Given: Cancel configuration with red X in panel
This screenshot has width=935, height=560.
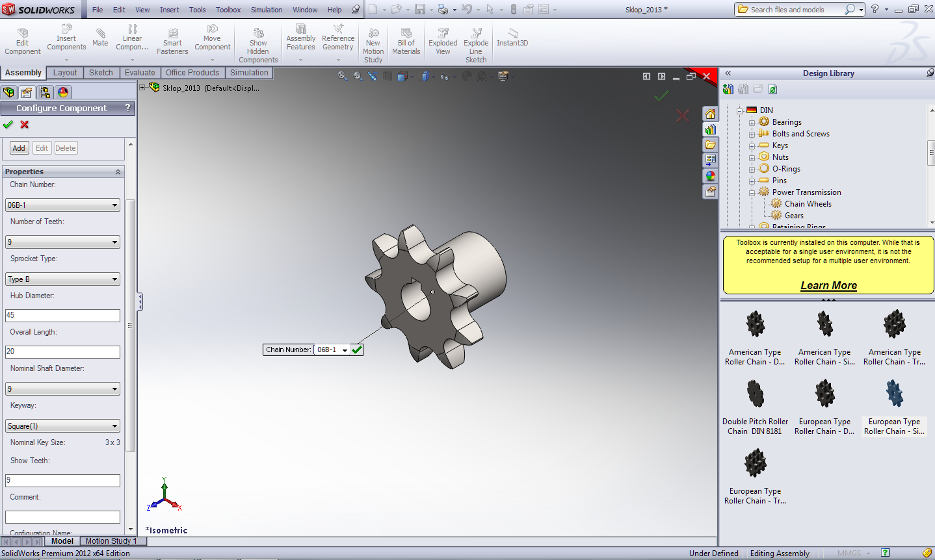Looking at the screenshot, I should click(25, 125).
